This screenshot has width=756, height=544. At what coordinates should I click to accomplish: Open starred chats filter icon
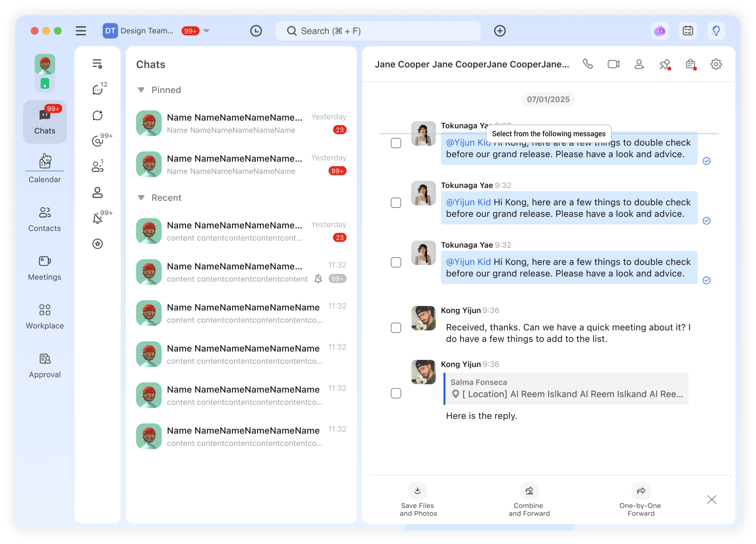(97, 244)
